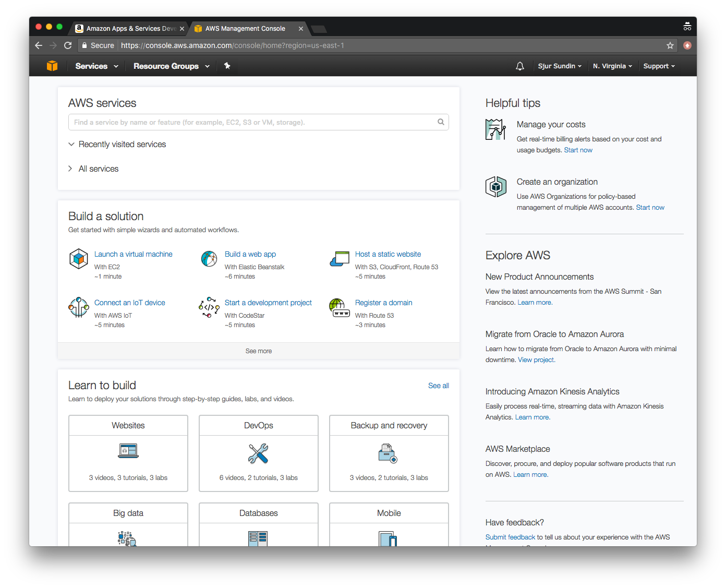Open the DevOps learning card title
This screenshot has width=726, height=588.
point(259,426)
